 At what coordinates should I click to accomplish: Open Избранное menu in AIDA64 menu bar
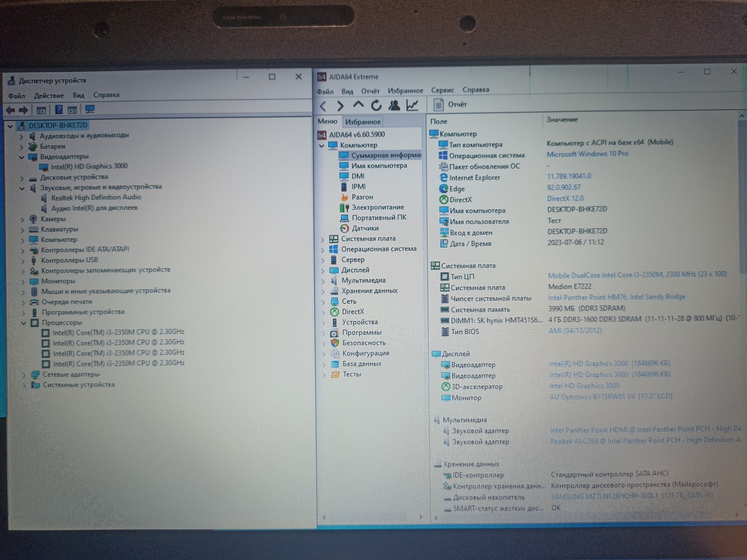point(405,91)
